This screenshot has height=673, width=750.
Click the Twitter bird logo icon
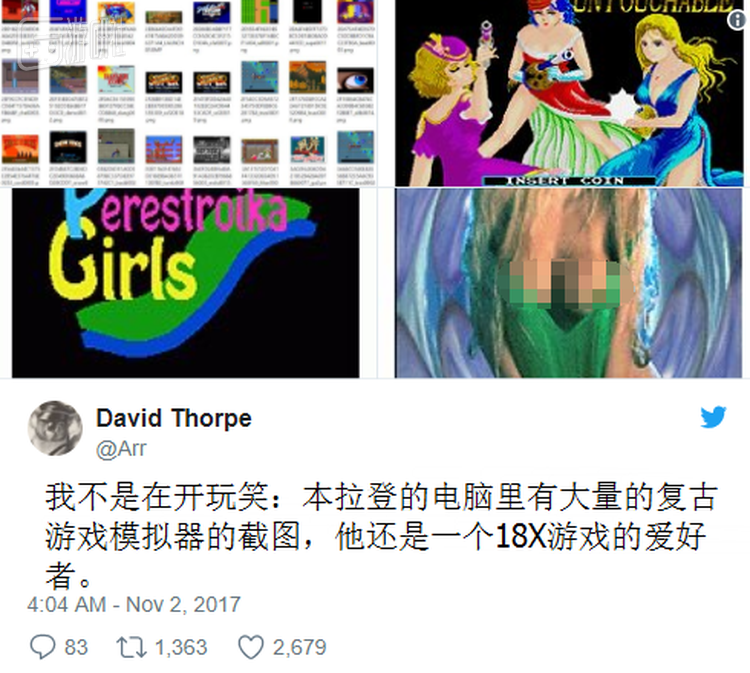pyautogui.click(x=713, y=417)
